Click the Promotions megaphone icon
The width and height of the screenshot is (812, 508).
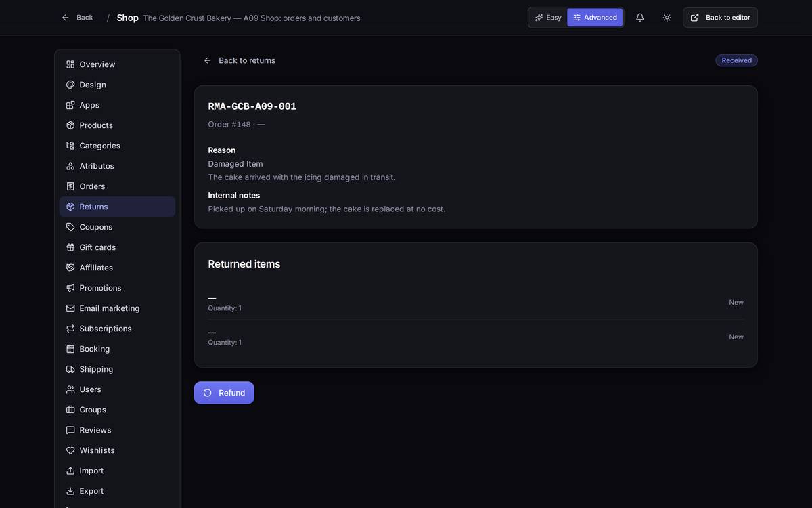pos(70,288)
